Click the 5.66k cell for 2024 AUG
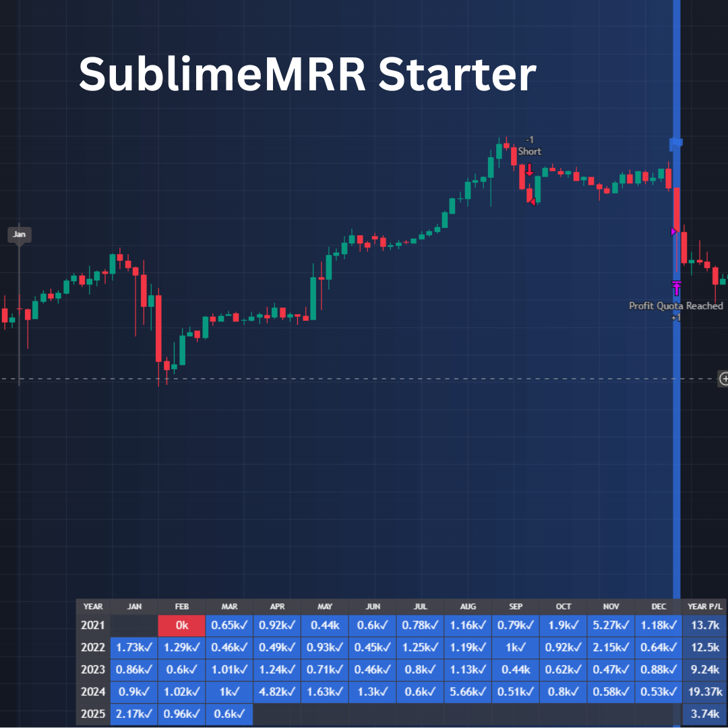 click(468, 692)
